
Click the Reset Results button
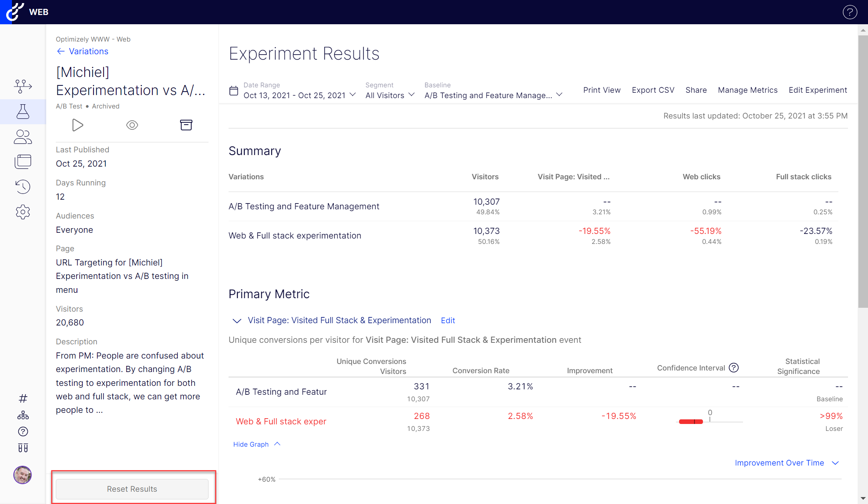132,489
